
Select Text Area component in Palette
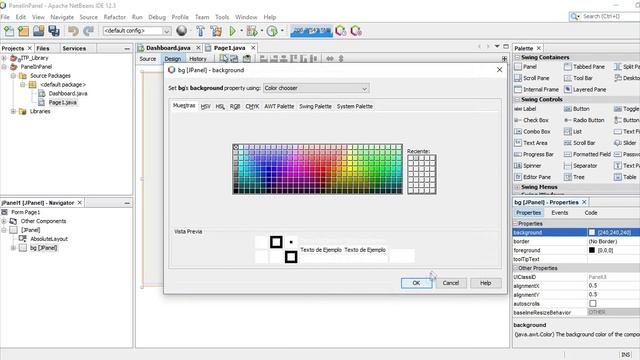tap(531, 143)
